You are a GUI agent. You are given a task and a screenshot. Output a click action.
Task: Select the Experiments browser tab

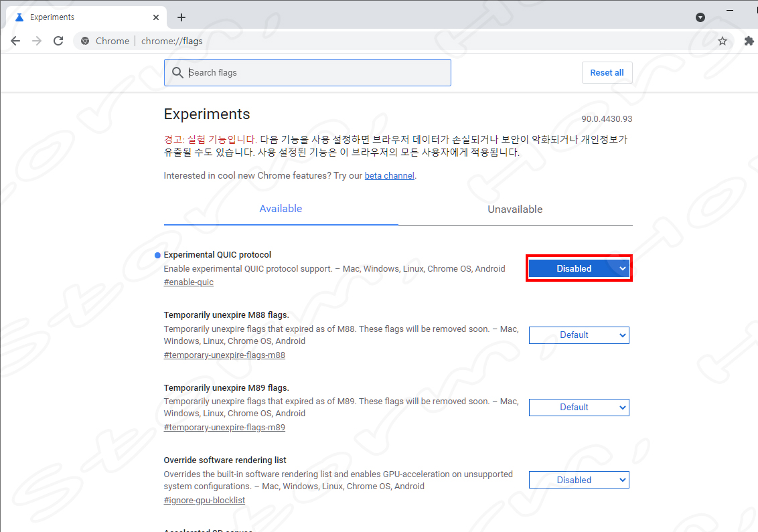point(87,17)
